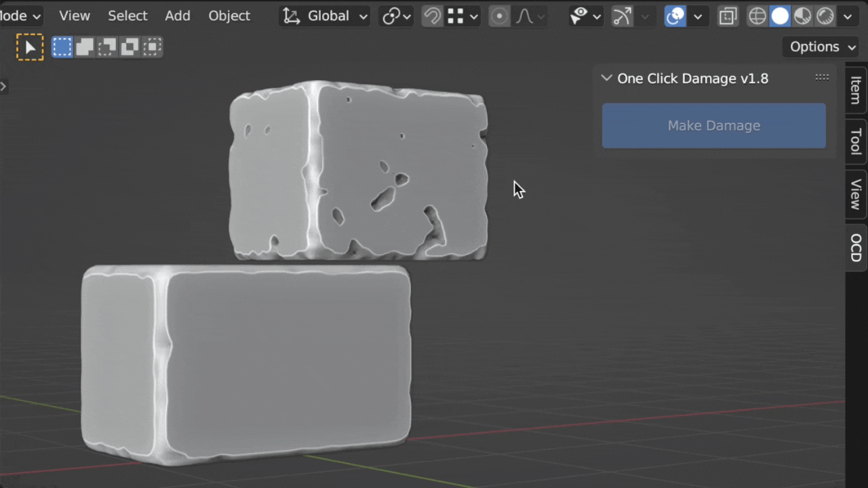Open the View menu
The height and width of the screenshot is (488, 868).
(x=74, y=16)
